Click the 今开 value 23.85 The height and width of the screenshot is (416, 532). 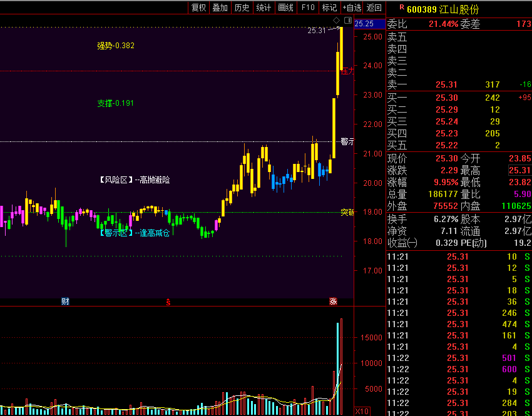coord(519,158)
